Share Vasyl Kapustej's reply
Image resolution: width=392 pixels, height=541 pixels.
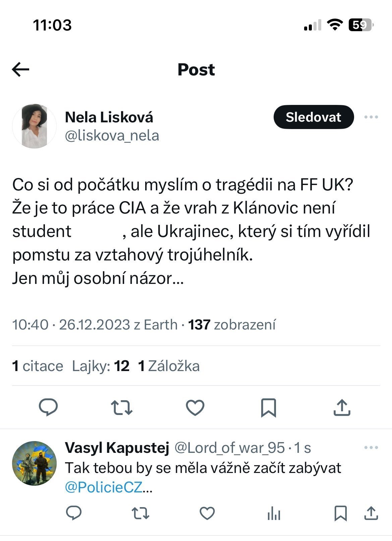(x=371, y=513)
